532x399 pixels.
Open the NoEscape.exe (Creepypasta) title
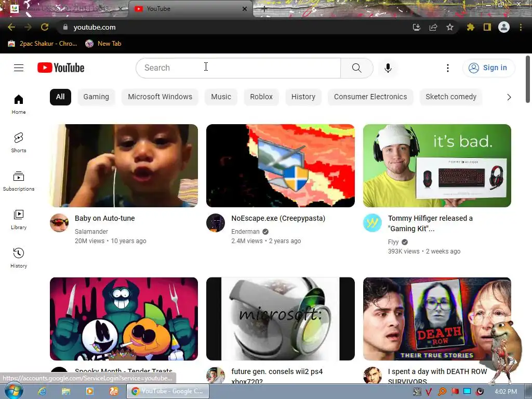278,218
